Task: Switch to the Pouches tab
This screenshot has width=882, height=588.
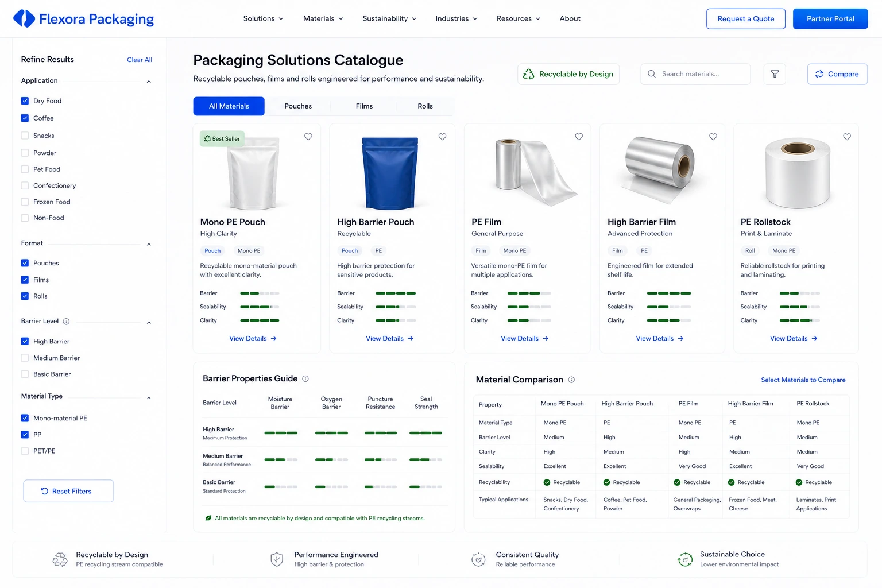Action: point(298,106)
